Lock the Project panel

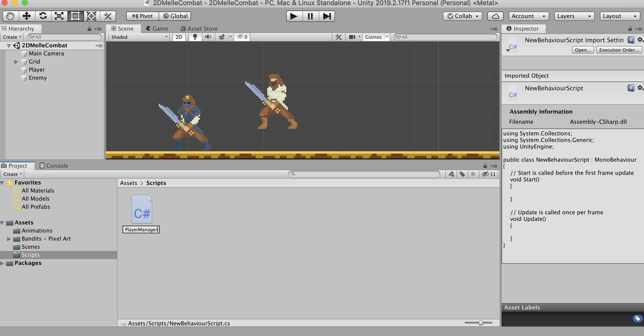(x=485, y=166)
